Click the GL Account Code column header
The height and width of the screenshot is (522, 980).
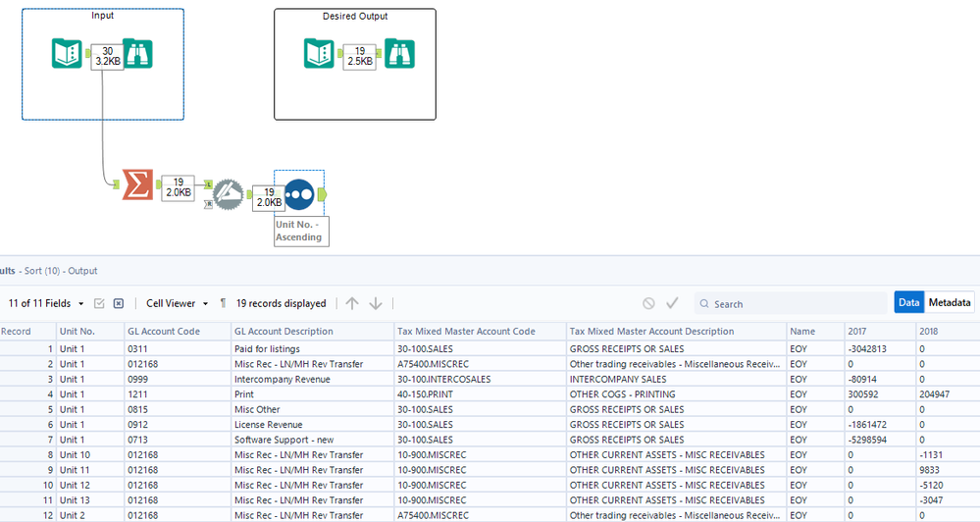178,332
